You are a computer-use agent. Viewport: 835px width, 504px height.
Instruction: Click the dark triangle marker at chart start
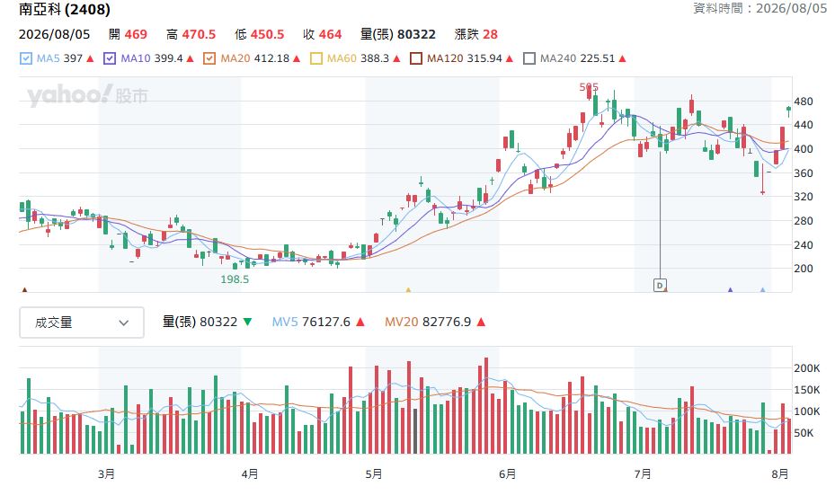click(x=24, y=290)
